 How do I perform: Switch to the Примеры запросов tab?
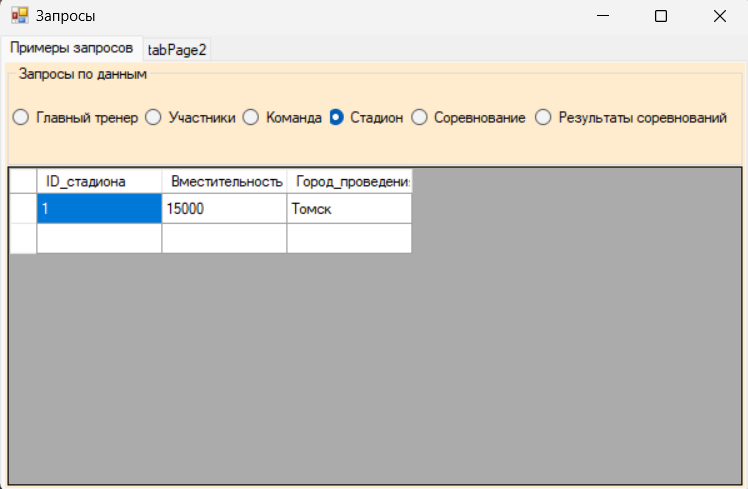(72, 48)
